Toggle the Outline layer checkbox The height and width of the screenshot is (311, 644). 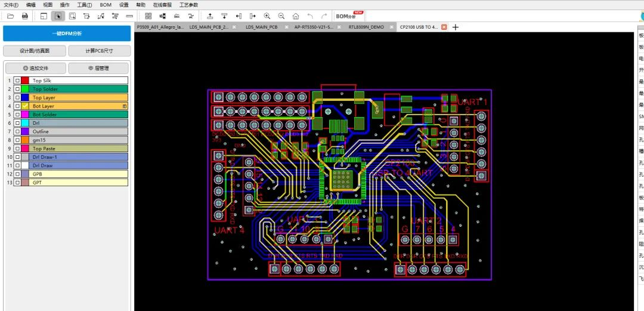point(17,131)
